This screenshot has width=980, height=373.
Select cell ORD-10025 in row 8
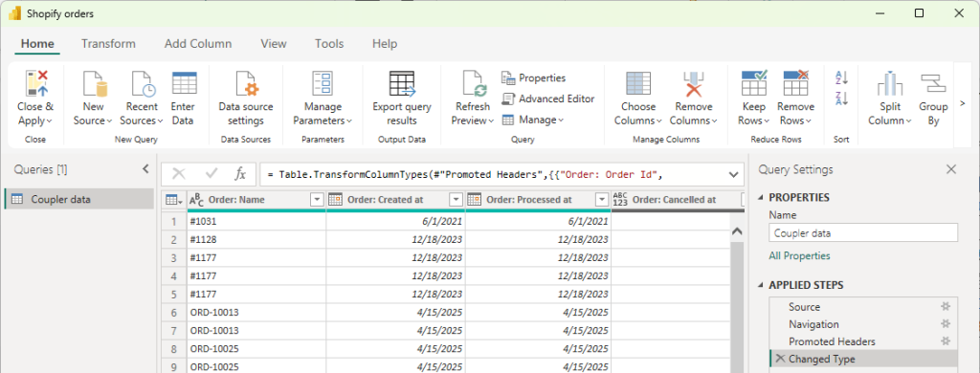point(256,348)
